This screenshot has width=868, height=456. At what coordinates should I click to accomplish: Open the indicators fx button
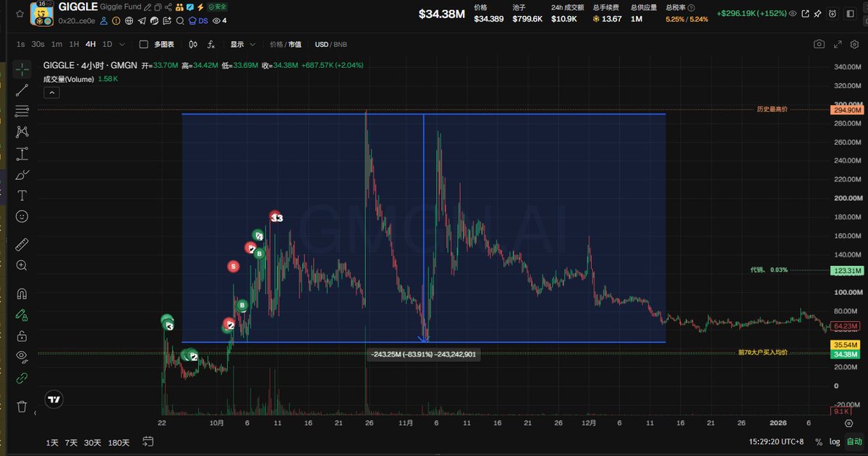[x=211, y=44]
